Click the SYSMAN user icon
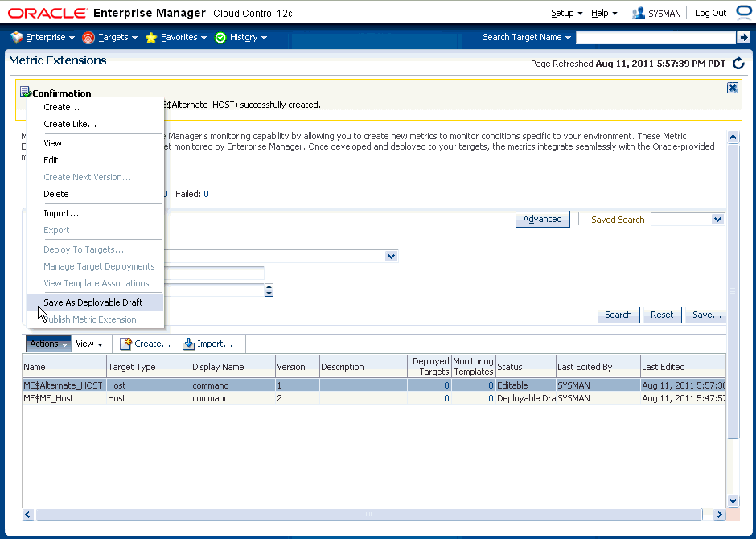This screenshot has width=756, height=539. (x=639, y=13)
